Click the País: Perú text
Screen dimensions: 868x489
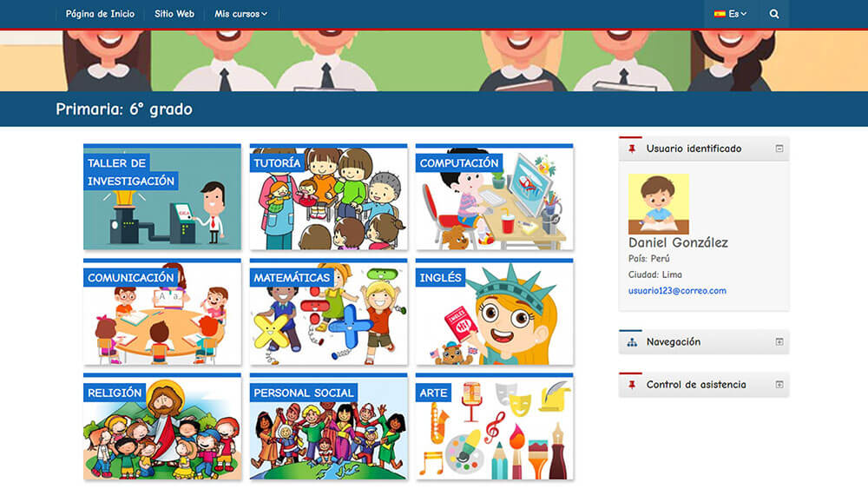click(x=648, y=259)
